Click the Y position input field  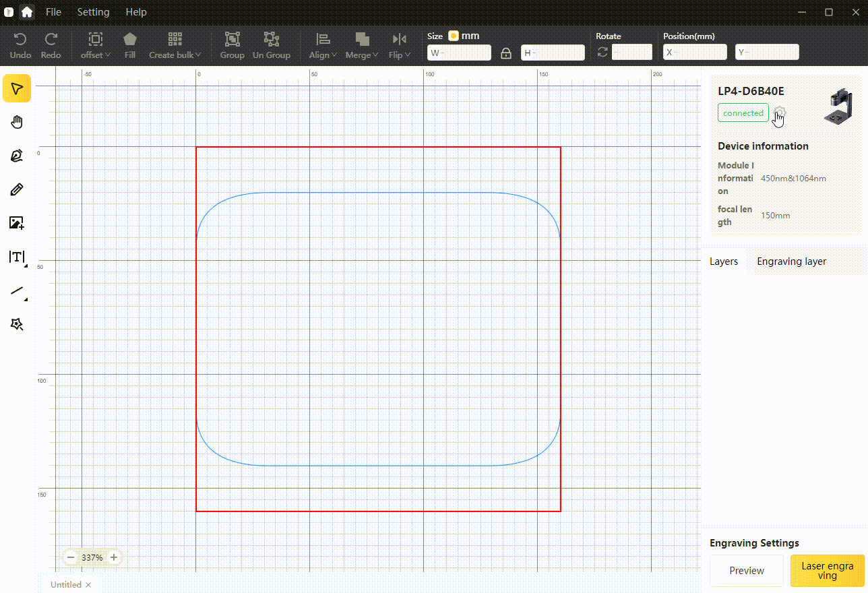click(x=767, y=52)
